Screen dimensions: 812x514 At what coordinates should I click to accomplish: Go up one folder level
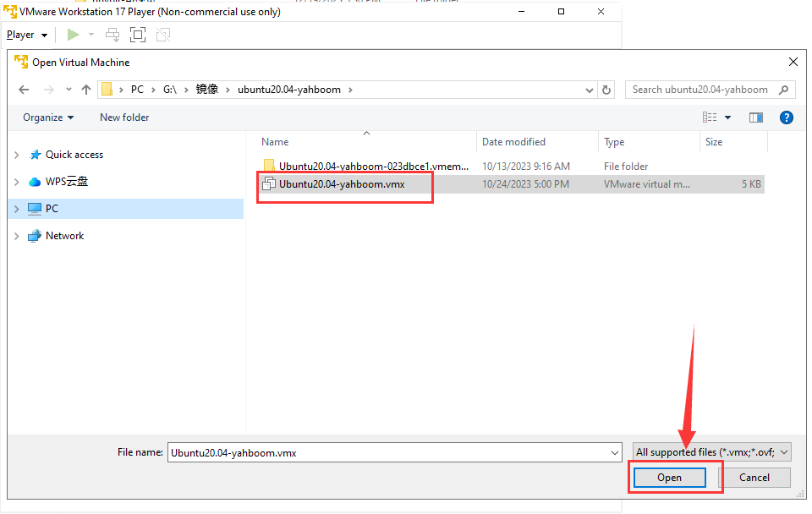pos(86,90)
